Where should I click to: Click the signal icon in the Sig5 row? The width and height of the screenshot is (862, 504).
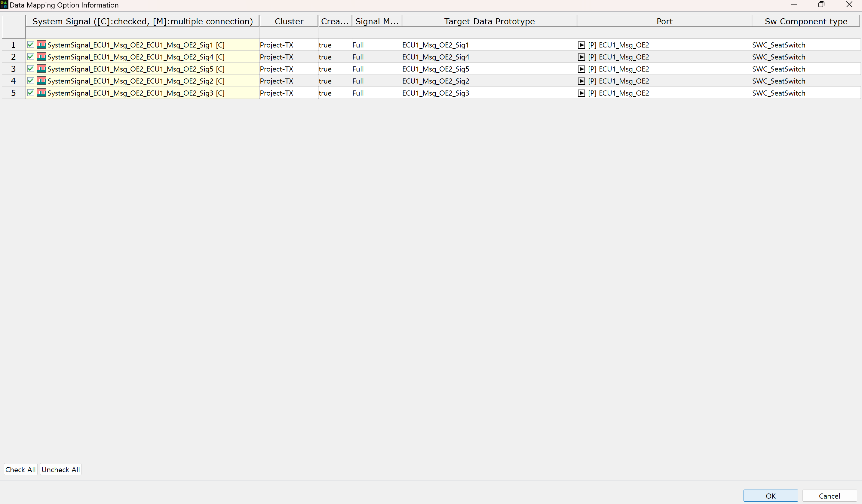(x=41, y=69)
